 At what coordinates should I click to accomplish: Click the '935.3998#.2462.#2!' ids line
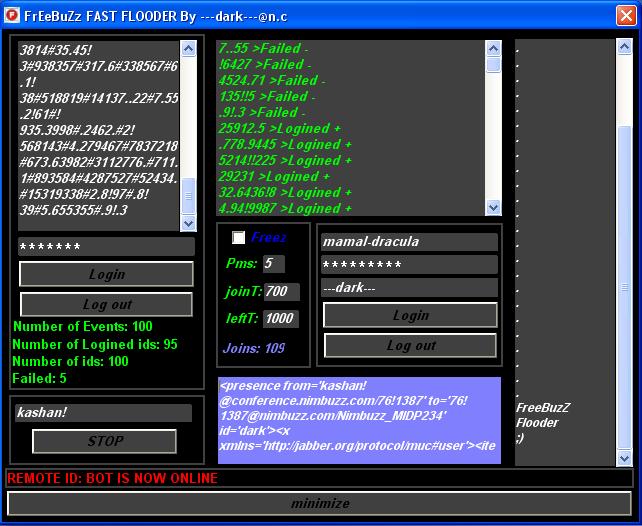coord(77,130)
